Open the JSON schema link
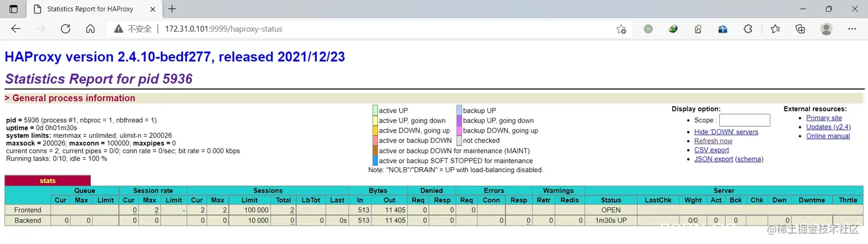 749,159
